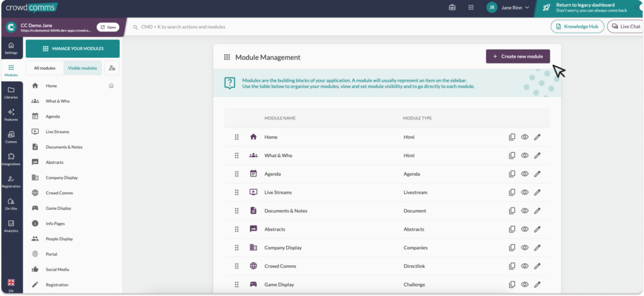The image size is (644, 296).
Task: Switch to the All modules tab
Action: click(45, 68)
